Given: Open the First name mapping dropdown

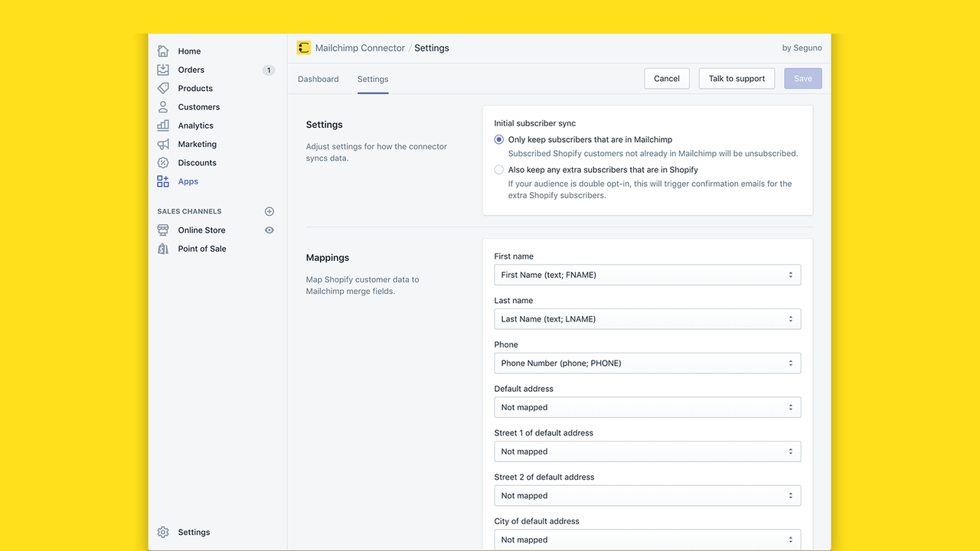Looking at the screenshot, I should (648, 275).
